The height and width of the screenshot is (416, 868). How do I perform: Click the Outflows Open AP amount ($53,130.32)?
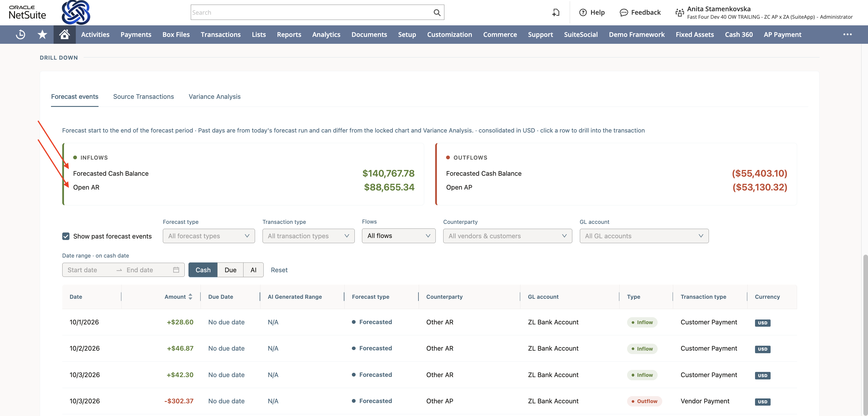tap(760, 187)
